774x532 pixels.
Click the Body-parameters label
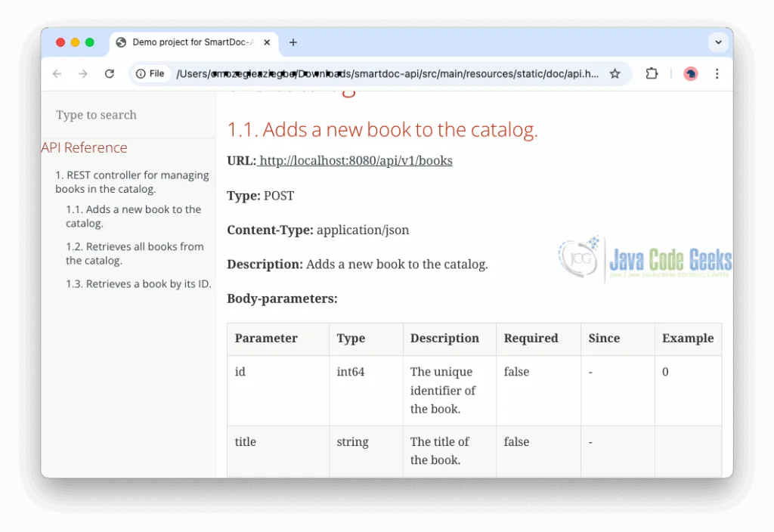(283, 298)
